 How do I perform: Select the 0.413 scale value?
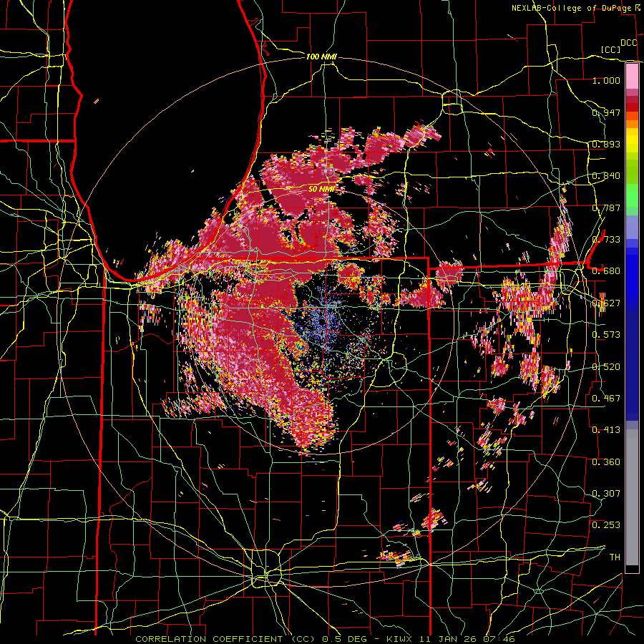(606, 430)
